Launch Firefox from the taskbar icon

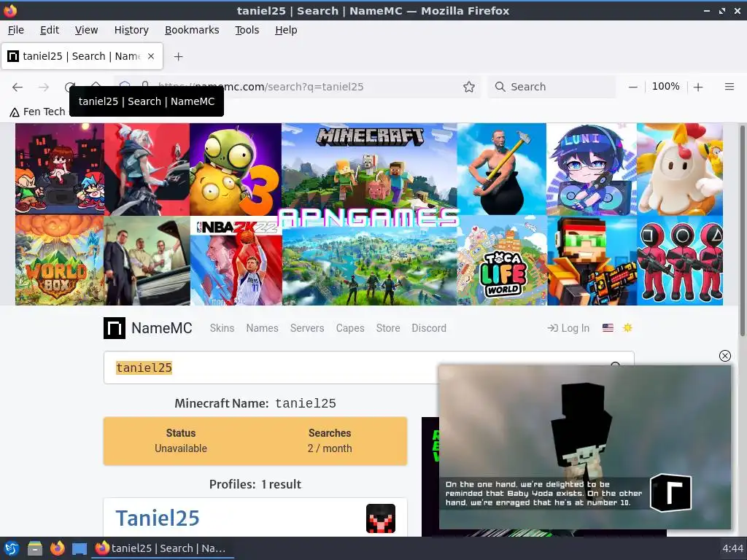[57, 548]
